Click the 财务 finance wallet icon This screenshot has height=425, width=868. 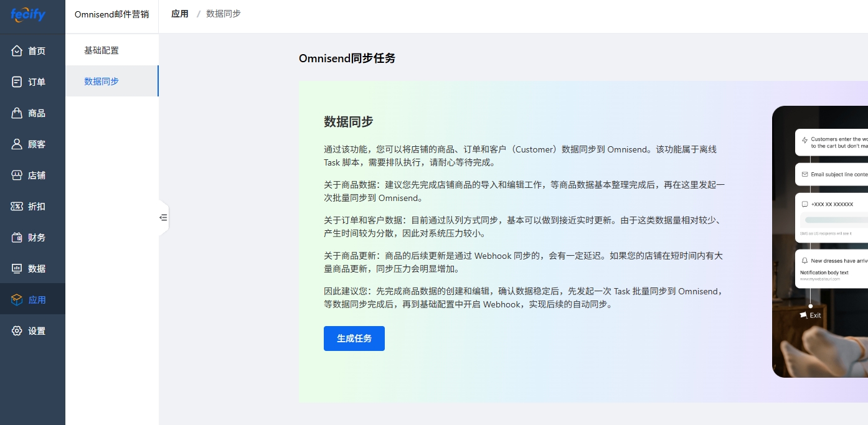point(17,238)
